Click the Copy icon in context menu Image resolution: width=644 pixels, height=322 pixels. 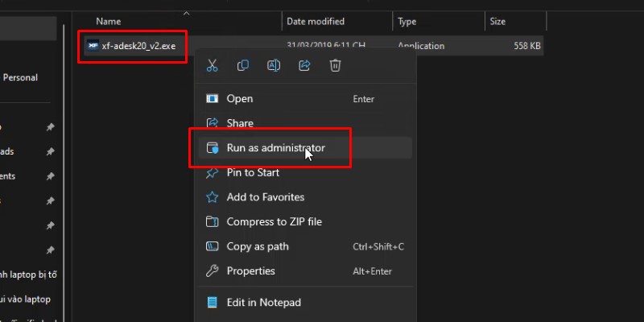click(243, 66)
